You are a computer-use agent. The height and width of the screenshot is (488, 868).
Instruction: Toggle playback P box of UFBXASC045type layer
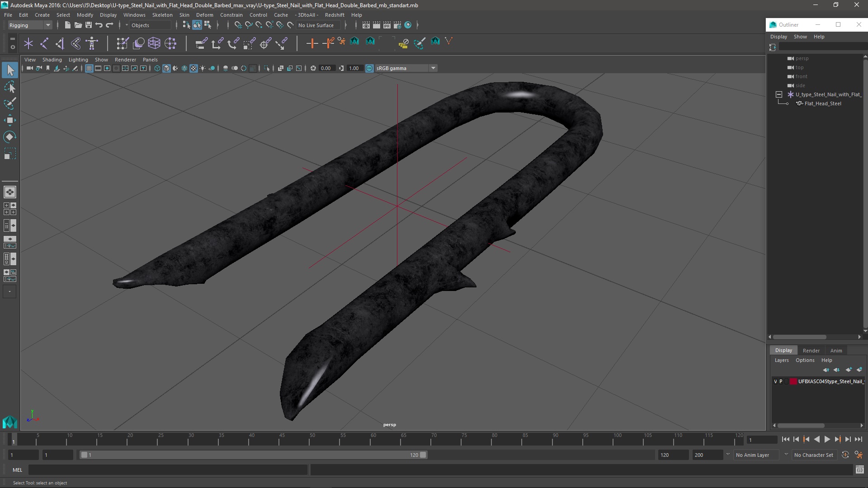click(781, 381)
